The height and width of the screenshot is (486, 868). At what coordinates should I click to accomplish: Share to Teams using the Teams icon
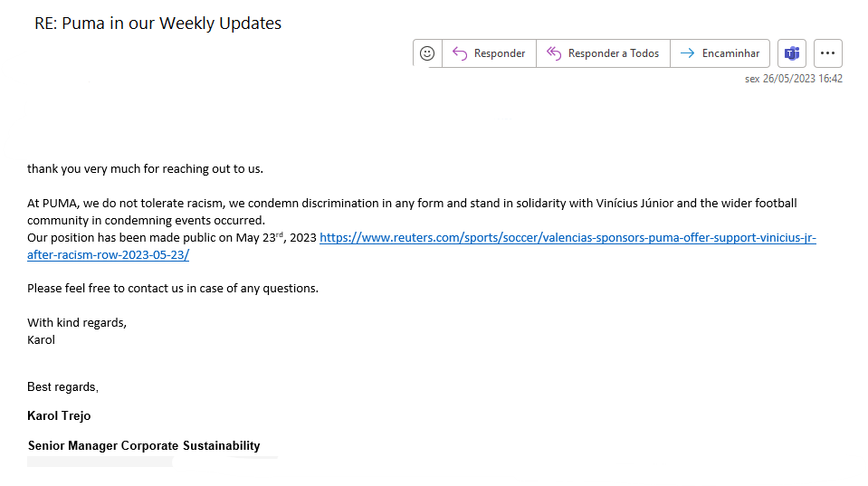[792, 53]
